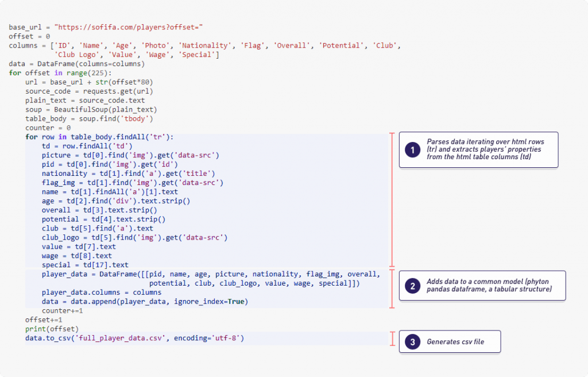The width and height of the screenshot is (588, 377).
Task: Click the numbered circle 3 badge
Action: coord(412,341)
